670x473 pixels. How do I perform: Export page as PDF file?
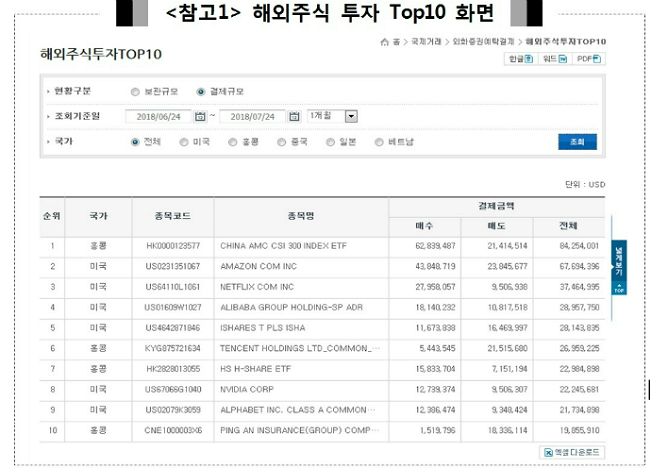point(587,60)
